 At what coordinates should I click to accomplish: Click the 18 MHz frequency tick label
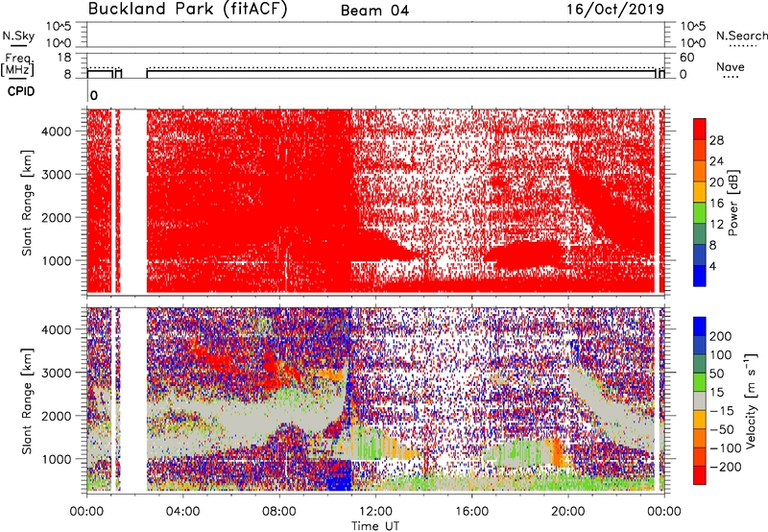click(x=64, y=58)
